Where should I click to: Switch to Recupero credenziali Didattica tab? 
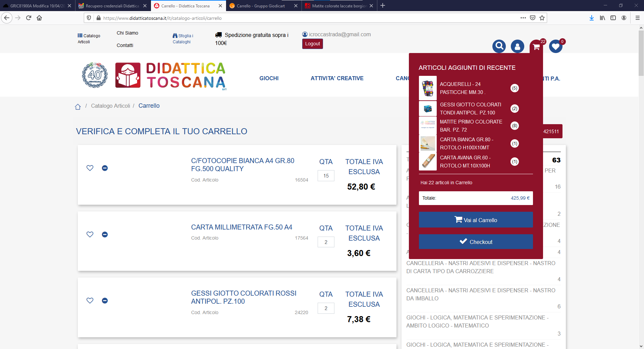click(112, 6)
